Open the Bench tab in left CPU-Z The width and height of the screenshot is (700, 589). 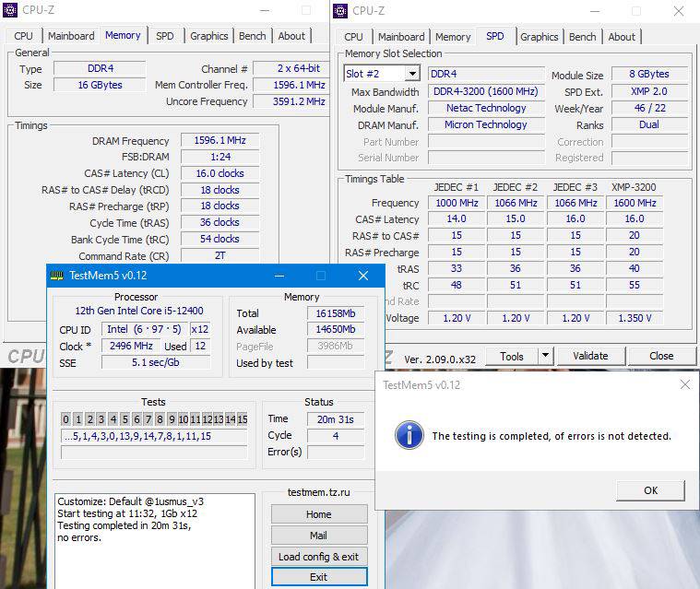tap(252, 36)
